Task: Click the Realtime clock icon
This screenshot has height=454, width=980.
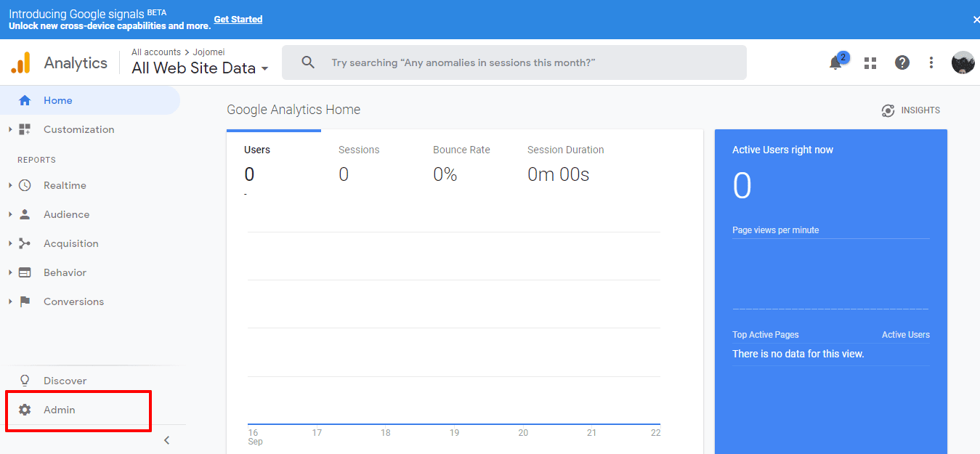Action: (25, 185)
